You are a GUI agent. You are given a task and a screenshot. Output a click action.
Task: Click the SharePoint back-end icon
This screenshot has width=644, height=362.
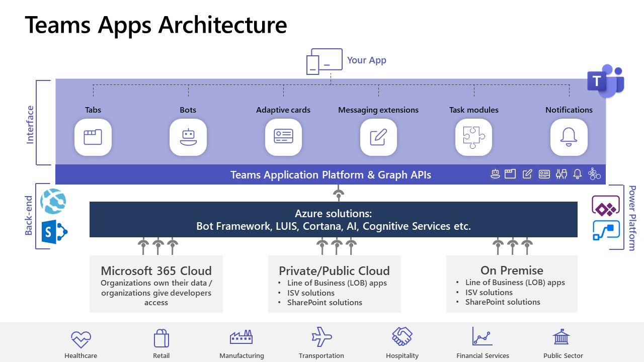click(54, 232)
